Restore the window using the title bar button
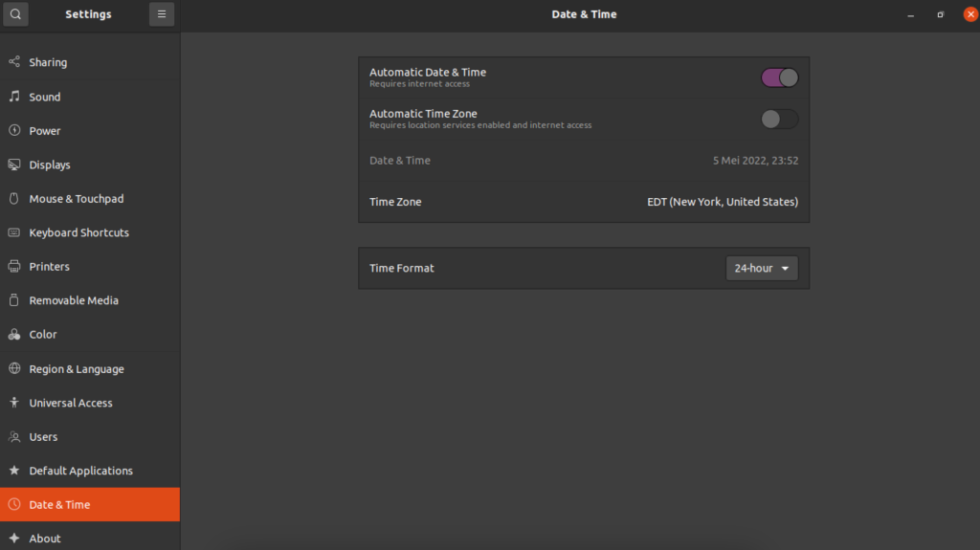This screenshot has height=550, width=980. pyautogui.click(x=941, y=14)
